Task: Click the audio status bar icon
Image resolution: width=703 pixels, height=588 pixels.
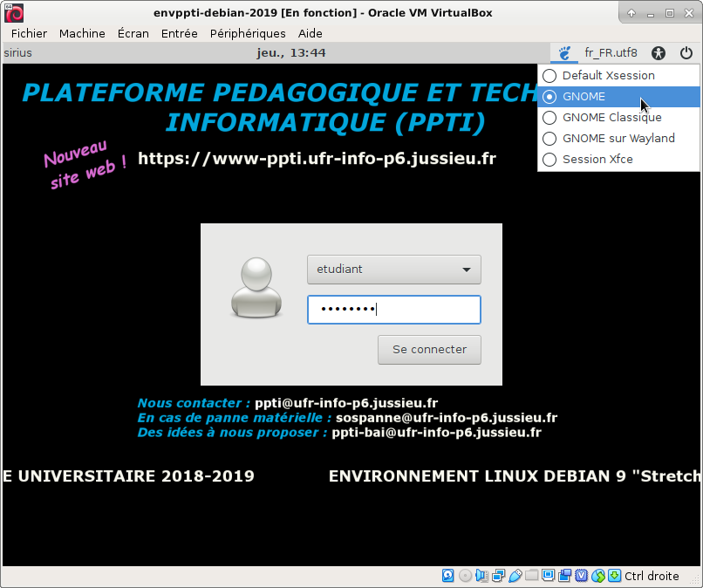Action: (x=481, y=576)
